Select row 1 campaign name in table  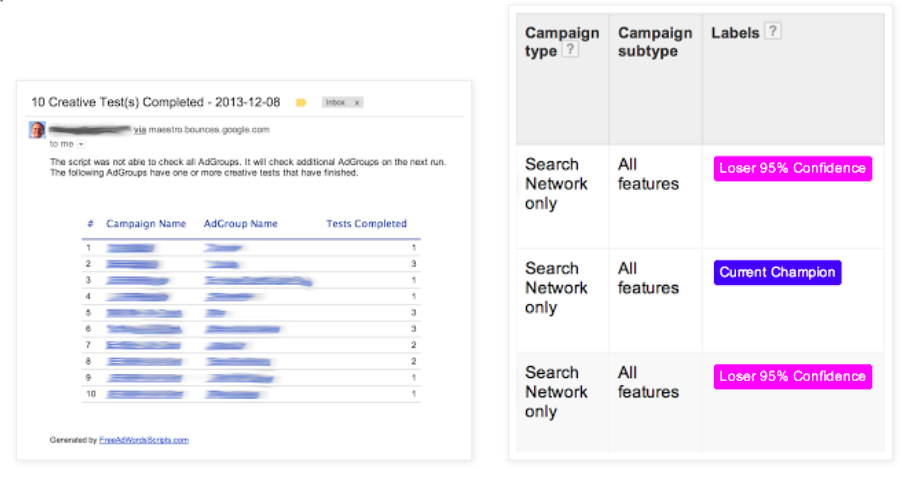click(x=130, y=248)
